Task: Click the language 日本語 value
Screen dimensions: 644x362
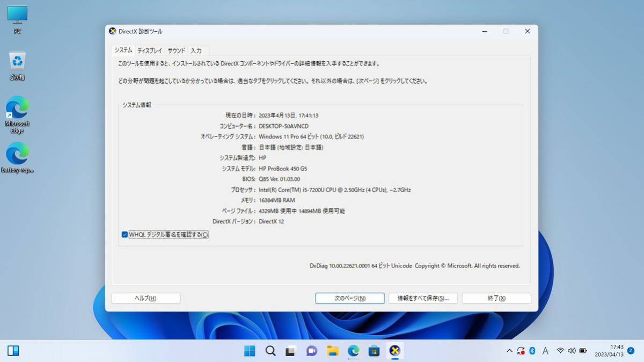Action: tap(291, 147)
